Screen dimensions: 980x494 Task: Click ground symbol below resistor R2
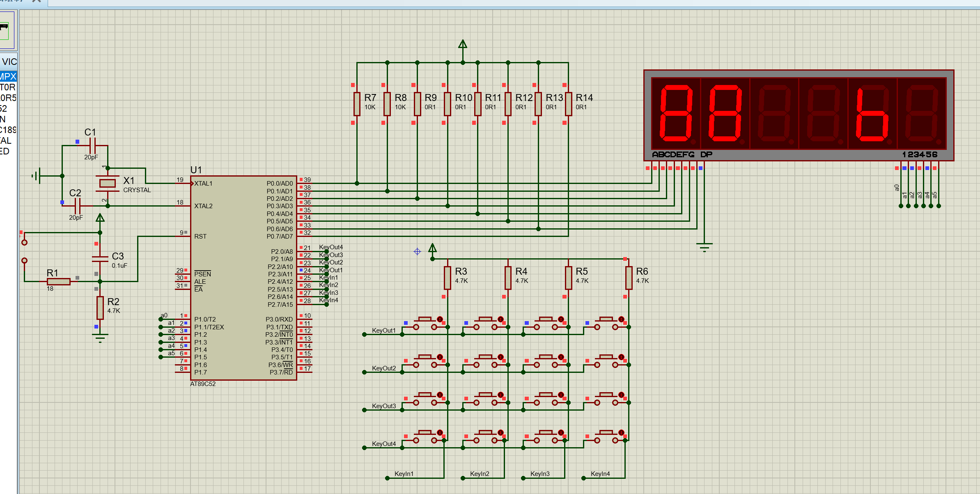tap(100, 338)
